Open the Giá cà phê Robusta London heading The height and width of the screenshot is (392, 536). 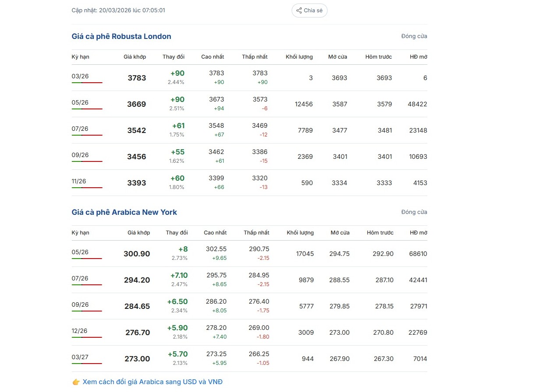coord(121,36)
